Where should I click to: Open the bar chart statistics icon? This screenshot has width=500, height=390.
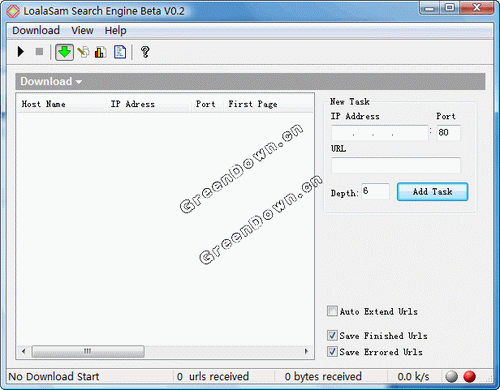[100, 52]
